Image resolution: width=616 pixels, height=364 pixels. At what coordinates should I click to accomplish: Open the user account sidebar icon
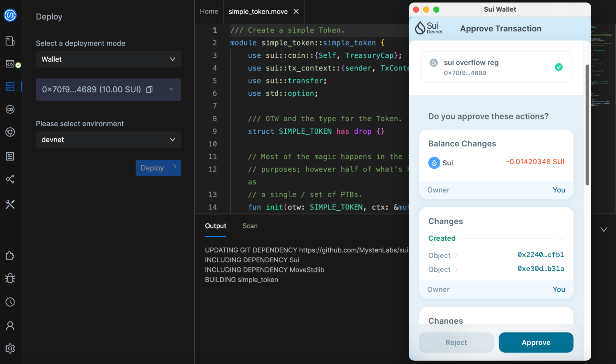click(x=10, y=326)
